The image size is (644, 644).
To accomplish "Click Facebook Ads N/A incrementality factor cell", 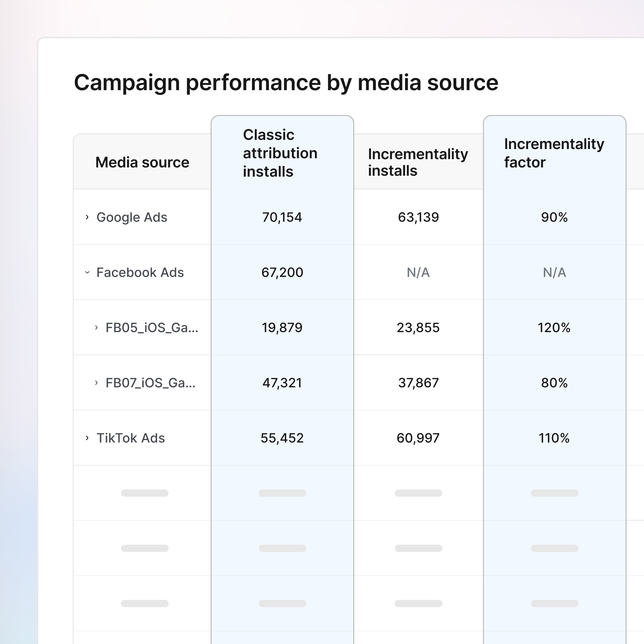I will [554, 272].
